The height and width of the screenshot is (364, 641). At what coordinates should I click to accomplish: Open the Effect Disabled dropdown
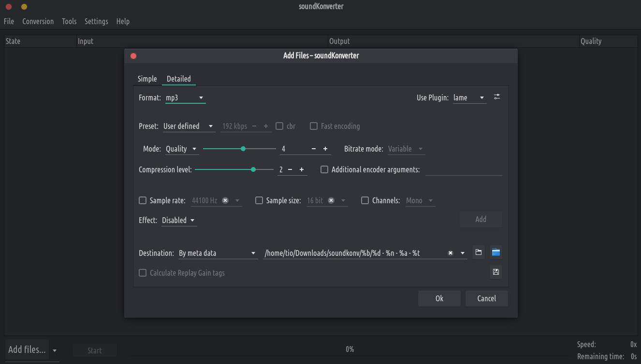point(179,220)
